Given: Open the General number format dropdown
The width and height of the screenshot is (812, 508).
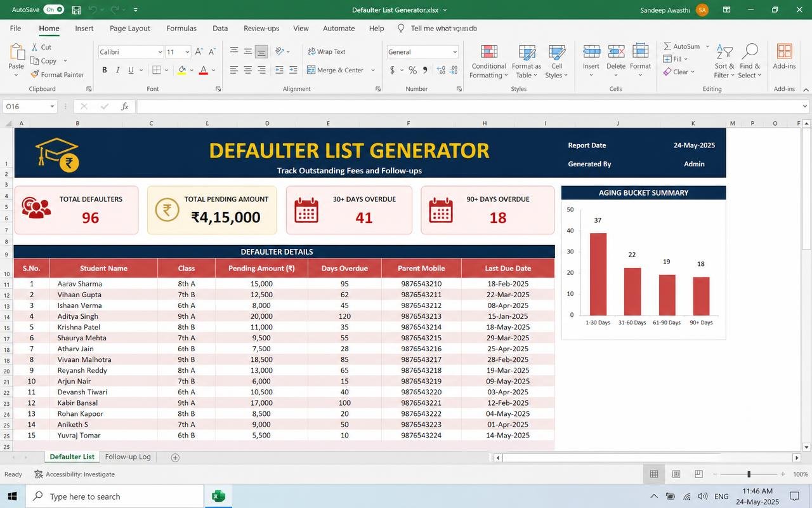Looking at the screenshot, I should (455, 52).
